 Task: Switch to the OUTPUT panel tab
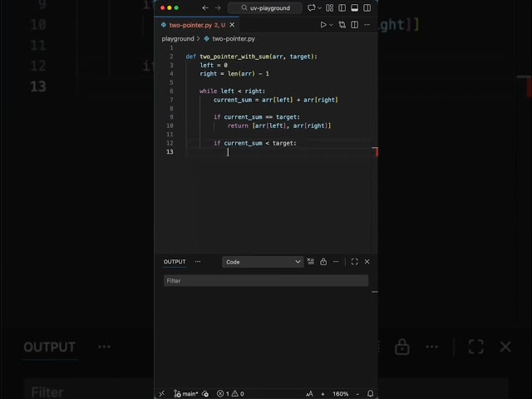click(175, 262)
